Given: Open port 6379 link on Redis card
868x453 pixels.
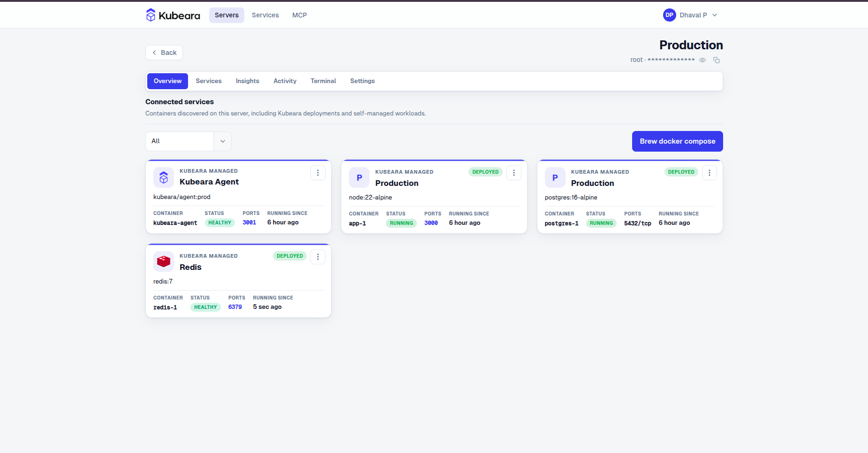Looking at the screenshot, I should tap(235, 307).
